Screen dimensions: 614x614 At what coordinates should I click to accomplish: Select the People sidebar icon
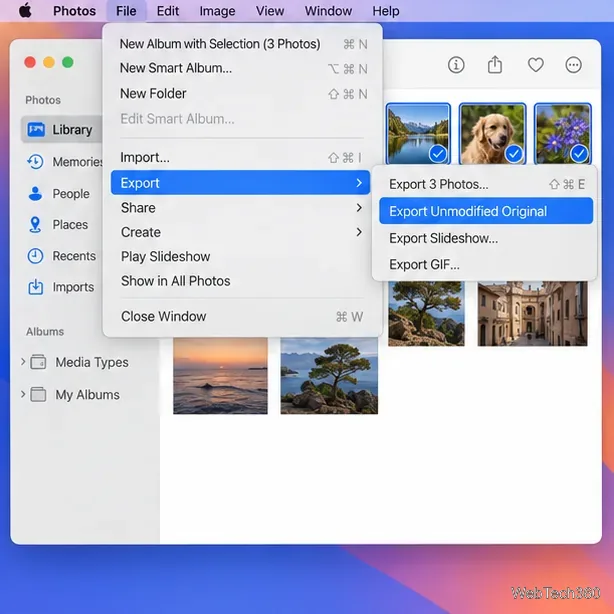coord(36,193)
